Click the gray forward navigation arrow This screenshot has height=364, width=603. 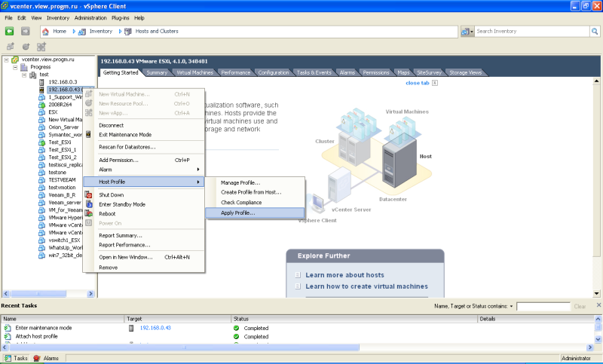point(26,31)
